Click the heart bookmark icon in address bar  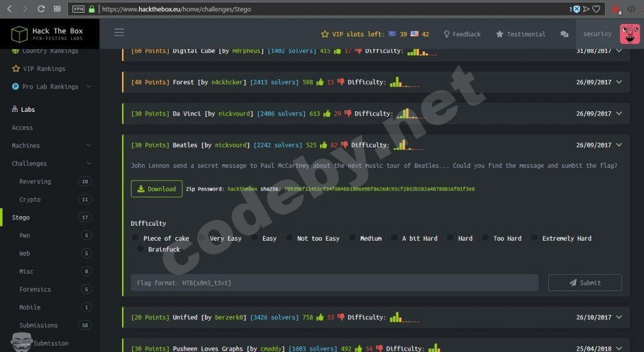tap(596, 9)
